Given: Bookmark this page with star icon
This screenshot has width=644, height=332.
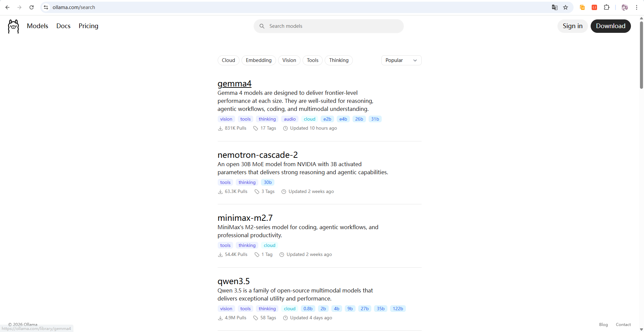Looking at the screenshot, I should (566, 7).
